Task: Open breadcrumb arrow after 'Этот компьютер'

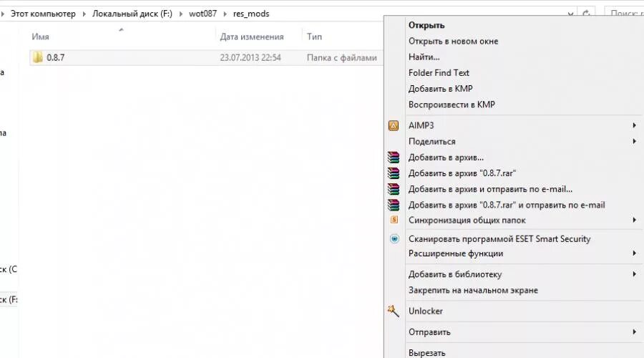Action: click(84, 14)
